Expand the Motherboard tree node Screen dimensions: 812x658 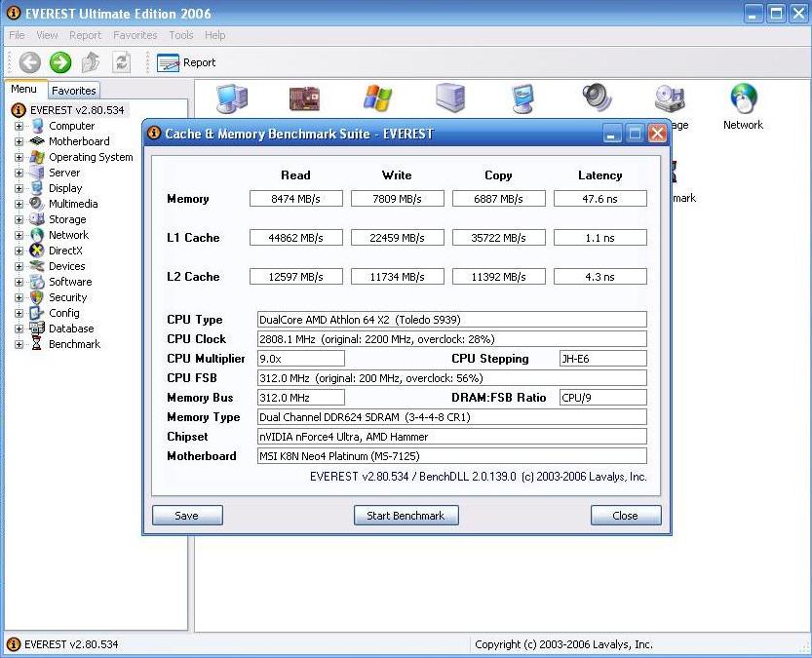(x=19, y=141)
